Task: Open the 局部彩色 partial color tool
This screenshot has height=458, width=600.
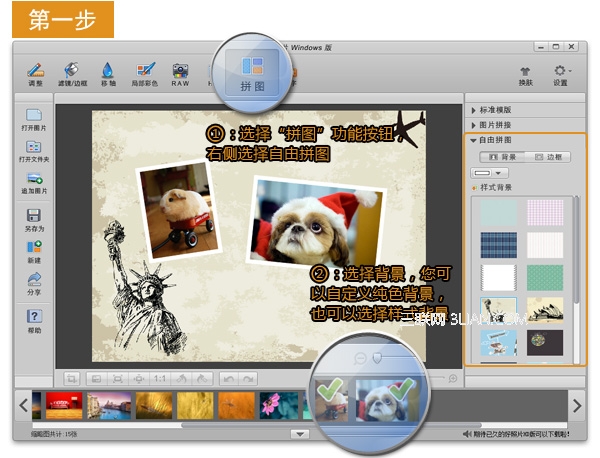Action: (x=145, y=75)
